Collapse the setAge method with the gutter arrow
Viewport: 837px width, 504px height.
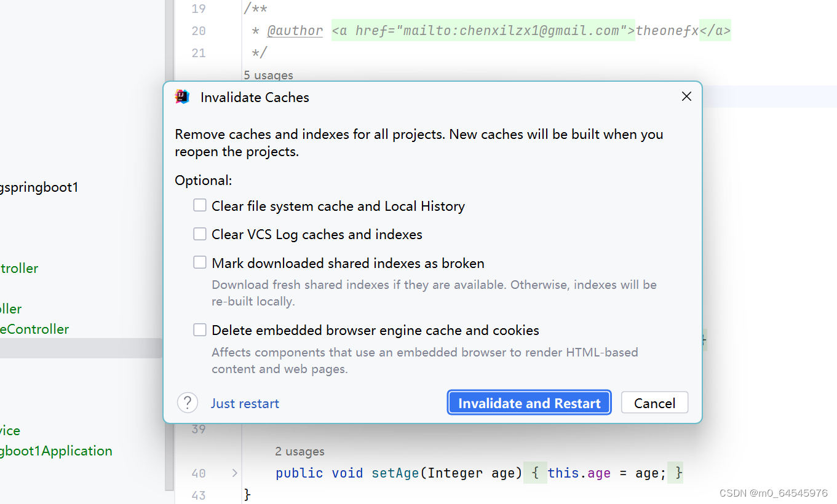coord(234,473)
